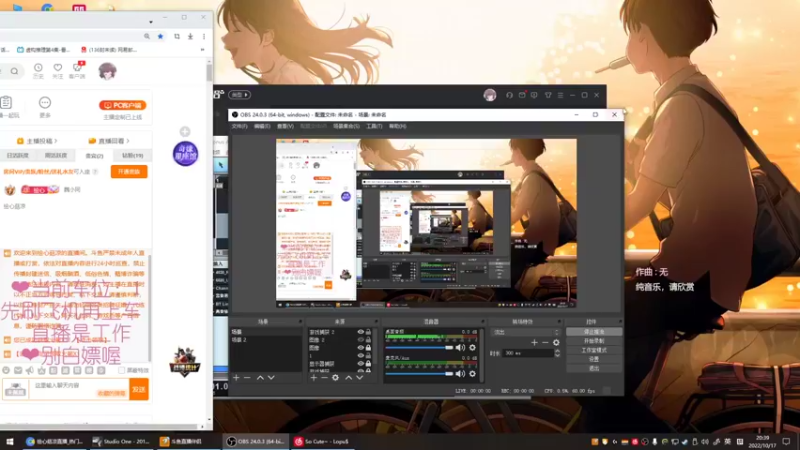Viewport: 800px width, 450px height.
Task: Open mic/aux settings gear in mixer
Action: point(472,373)
